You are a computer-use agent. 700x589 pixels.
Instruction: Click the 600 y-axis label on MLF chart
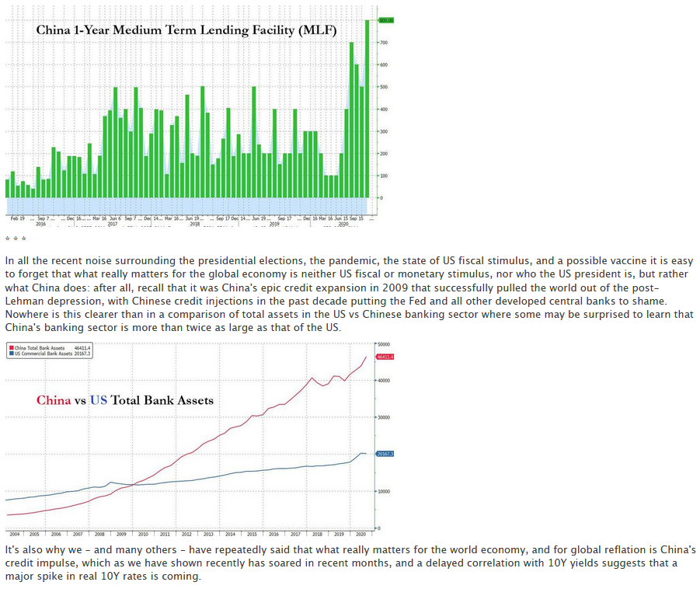pos(384,64)
